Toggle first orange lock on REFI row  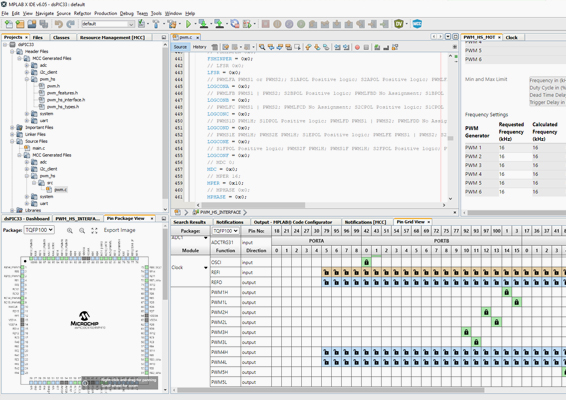(326, 272)
